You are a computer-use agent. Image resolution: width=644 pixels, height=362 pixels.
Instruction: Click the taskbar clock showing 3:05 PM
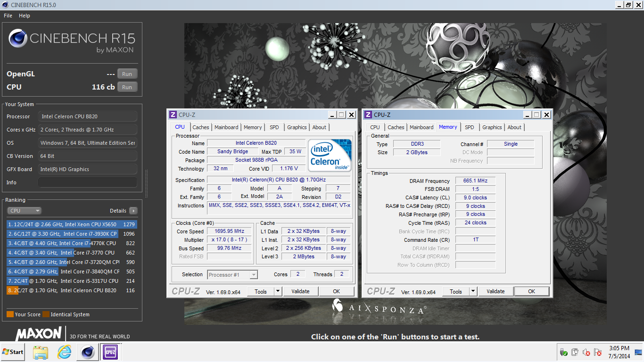tap(619, 352)
